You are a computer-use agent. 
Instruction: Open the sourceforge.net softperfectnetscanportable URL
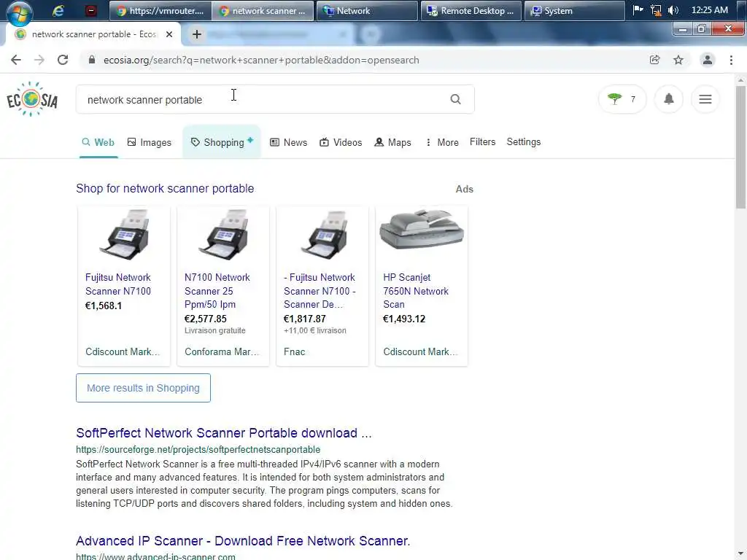(198, 449)
